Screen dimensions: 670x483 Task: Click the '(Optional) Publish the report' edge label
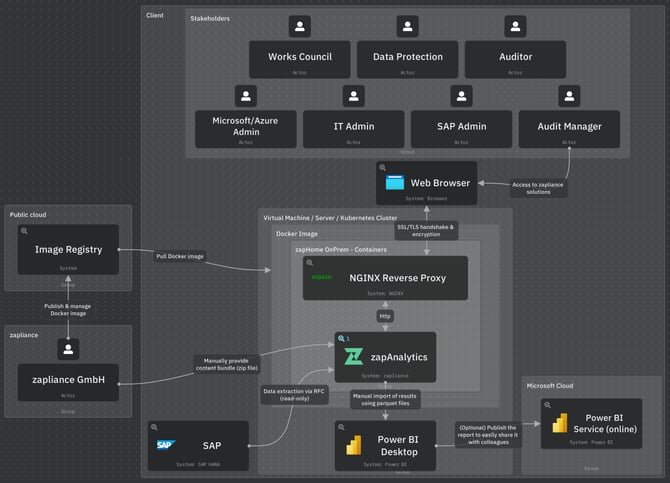[x=488, y=434]
